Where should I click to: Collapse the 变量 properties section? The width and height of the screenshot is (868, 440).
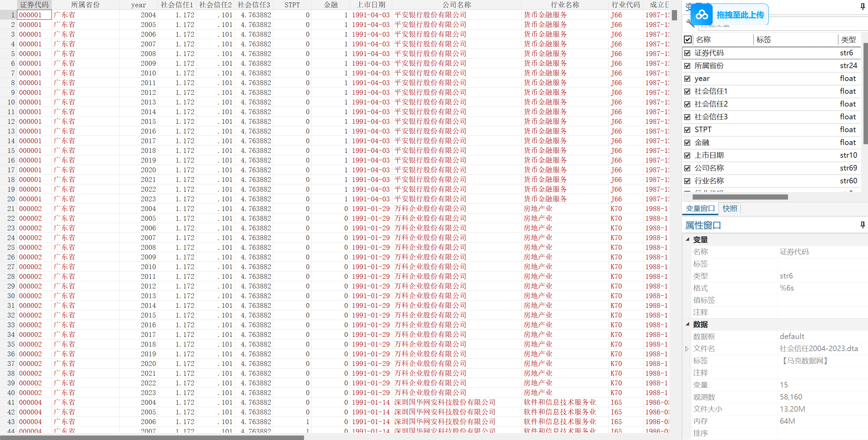688,239
